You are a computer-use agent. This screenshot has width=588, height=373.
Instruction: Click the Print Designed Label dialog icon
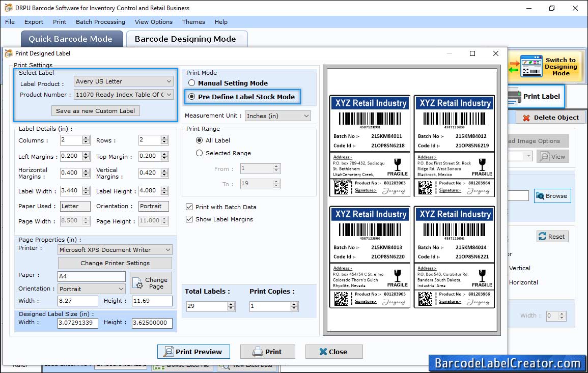click(8, 53)
